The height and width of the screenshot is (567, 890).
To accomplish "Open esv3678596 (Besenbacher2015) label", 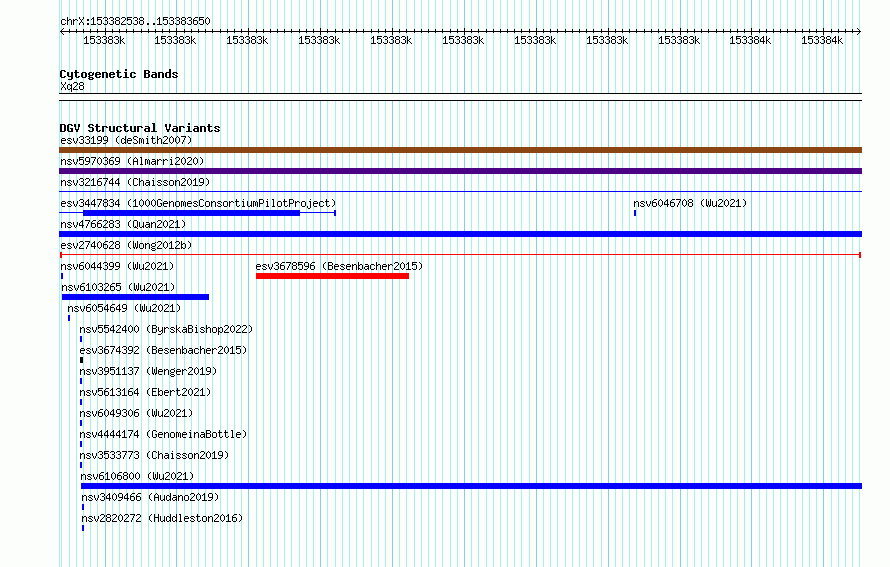I will click(339, 266).
